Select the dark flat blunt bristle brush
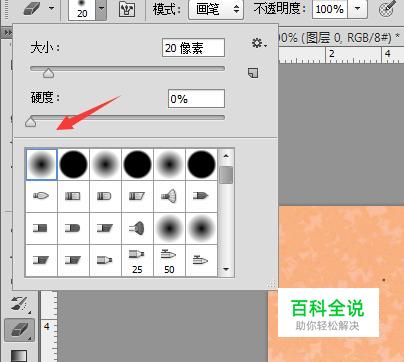The height and width of the screenshot is (362, 404). tap(40, 228)
